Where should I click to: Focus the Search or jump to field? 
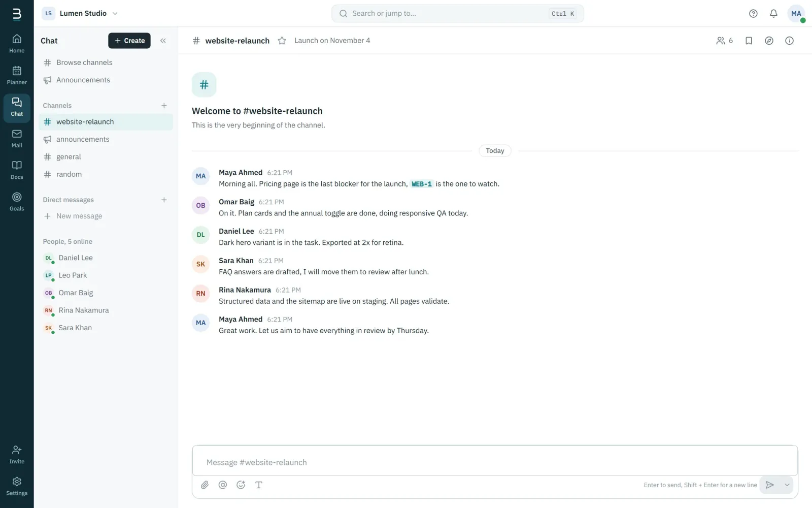pos(457,14)
